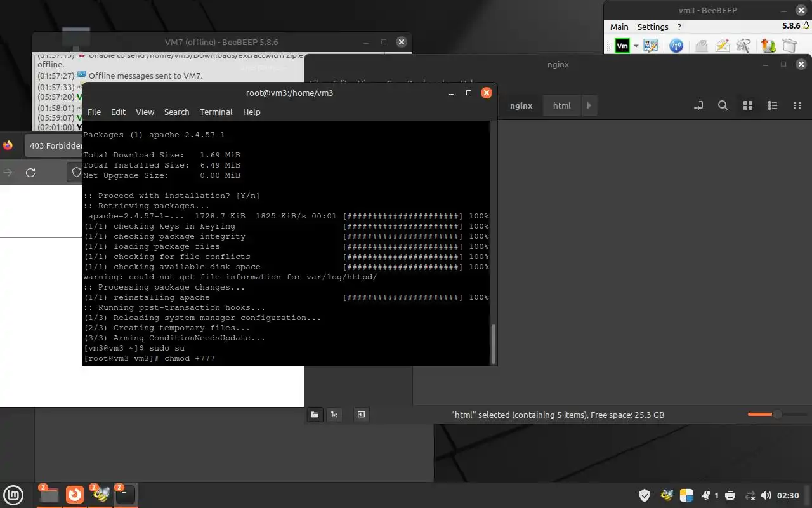The height and width of the screenshot is (508, 812).
Task: Switch file manager to list view
Action: [773, 105]
